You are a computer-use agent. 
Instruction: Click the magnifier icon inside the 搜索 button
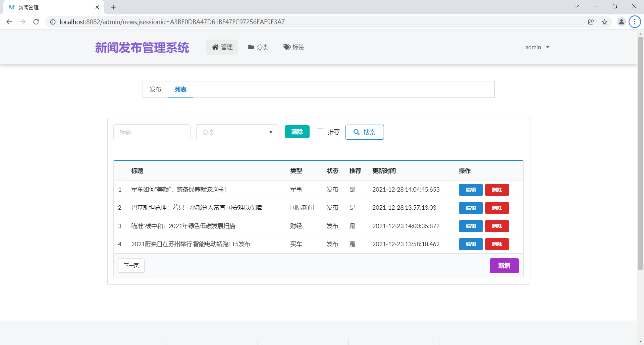click(357, 132)
